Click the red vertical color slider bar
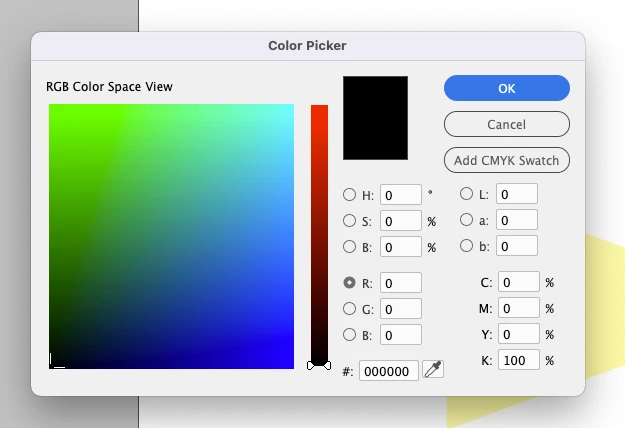 (x=319, y=234)
